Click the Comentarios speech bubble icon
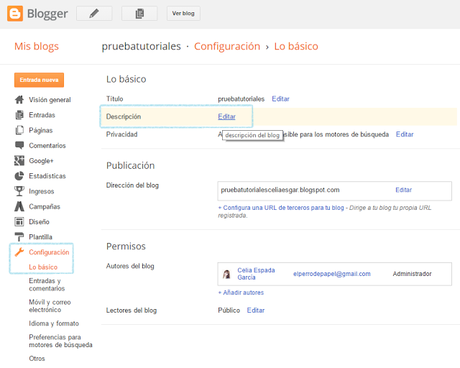460x368 pixels. [19, 145]
